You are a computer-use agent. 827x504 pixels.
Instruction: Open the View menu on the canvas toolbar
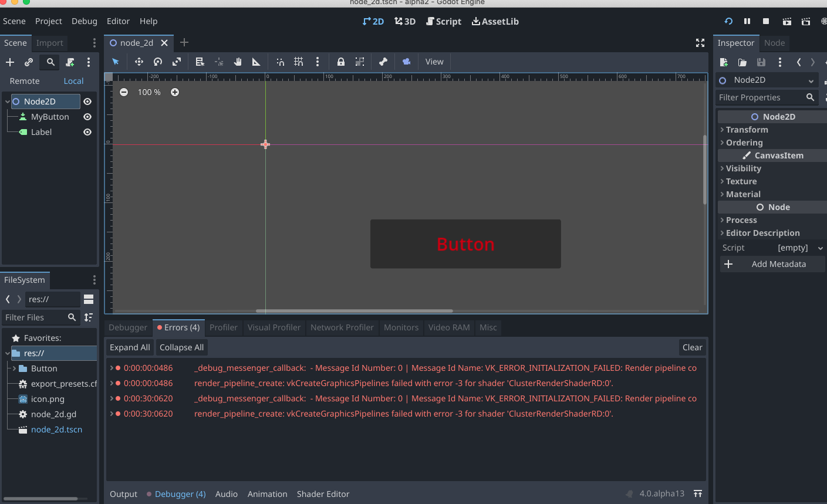click(434, 62)
